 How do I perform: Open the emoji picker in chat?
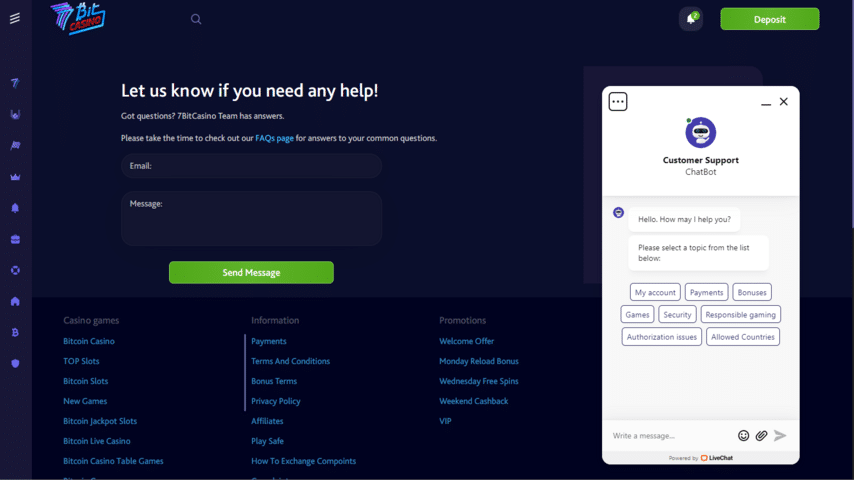click(743, 435)
